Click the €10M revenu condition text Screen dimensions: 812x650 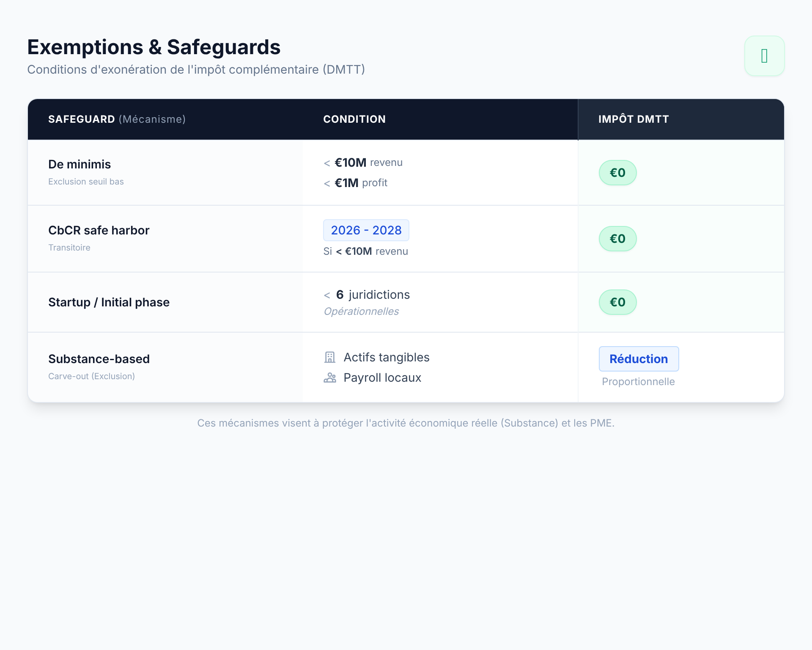[368, 162]
